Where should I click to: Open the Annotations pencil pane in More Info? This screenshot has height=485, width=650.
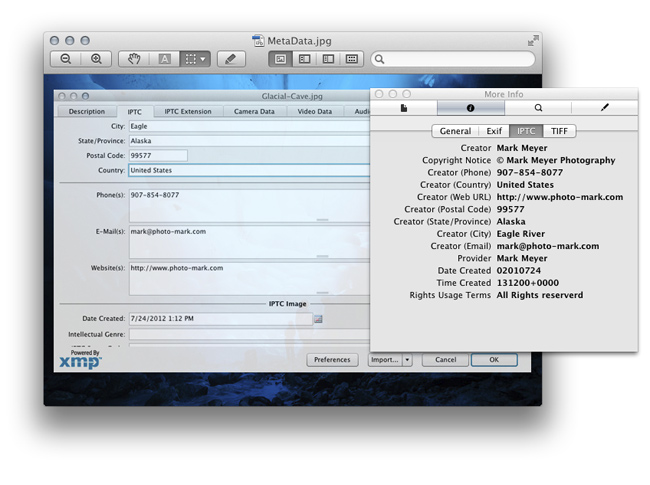pos(604,108)
